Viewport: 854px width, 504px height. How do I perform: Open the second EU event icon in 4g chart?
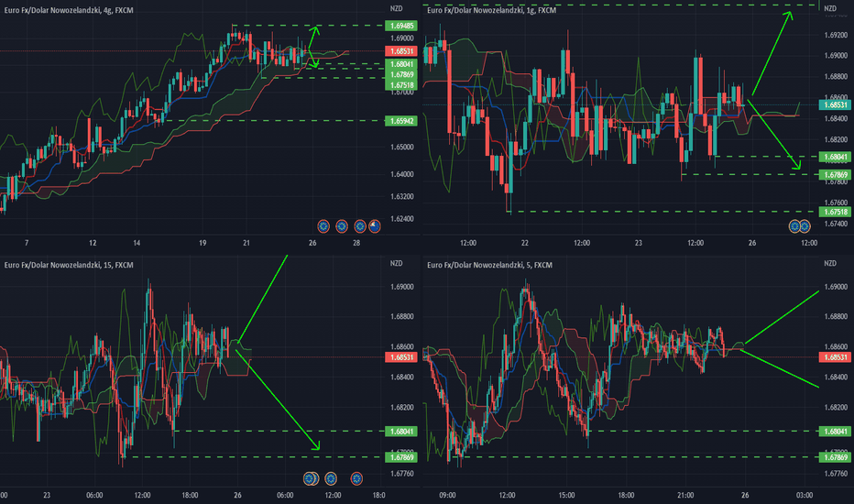coord(342,225)
